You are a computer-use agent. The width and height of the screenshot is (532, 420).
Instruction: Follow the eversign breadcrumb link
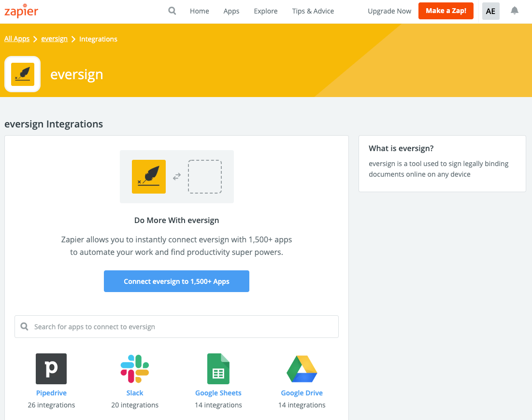coord(54,39)
